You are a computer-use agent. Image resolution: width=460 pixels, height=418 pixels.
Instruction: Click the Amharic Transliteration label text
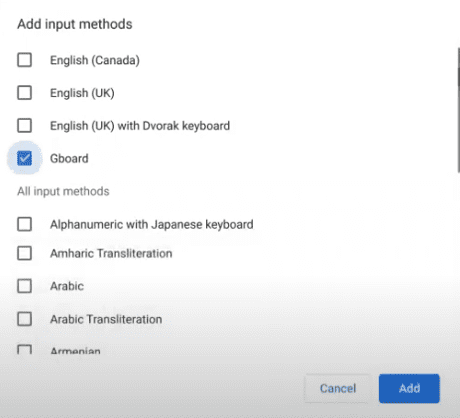click(111, 253)
